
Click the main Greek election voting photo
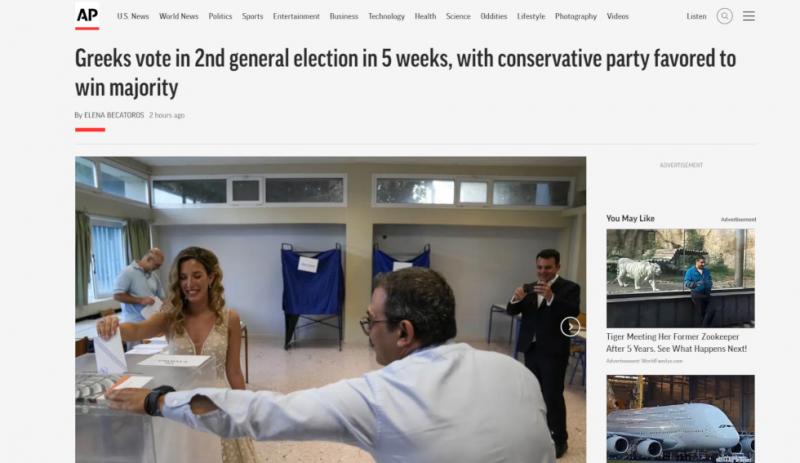pos(330,310)
